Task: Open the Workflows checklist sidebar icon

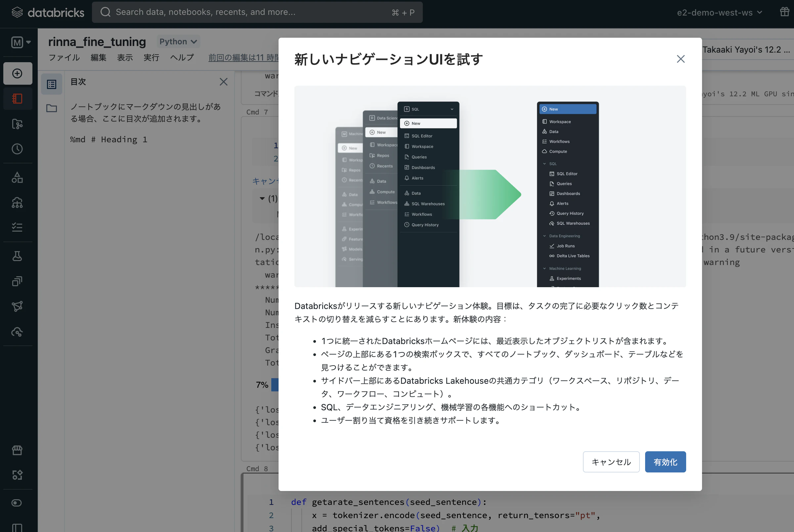Action: tap(17, 227)
